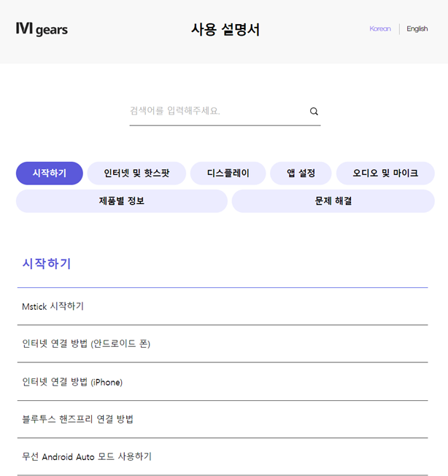448x476 pixels.
Task: Switch to the 디스플레이 tab
Action: click(228, 173)
